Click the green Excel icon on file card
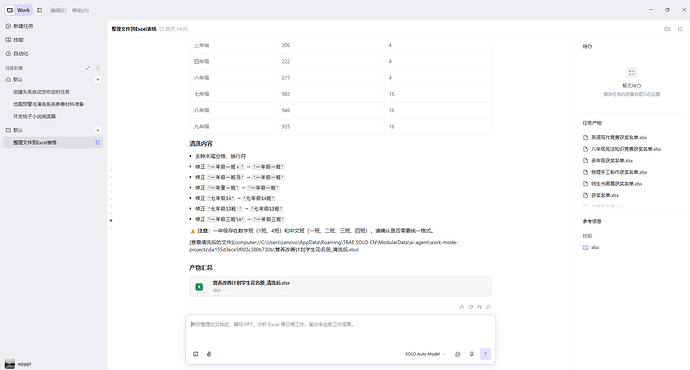 coord(199,287)
